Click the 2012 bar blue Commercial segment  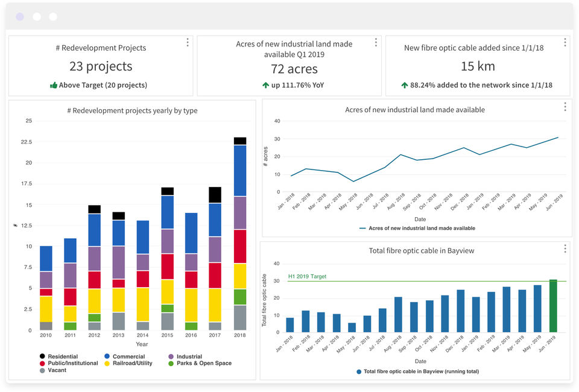tap(94, 230)
